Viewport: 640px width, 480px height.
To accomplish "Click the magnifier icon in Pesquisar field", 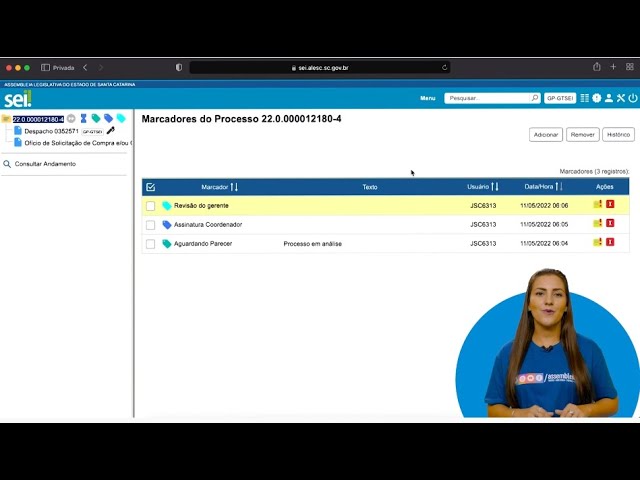I will coord(534,98).
